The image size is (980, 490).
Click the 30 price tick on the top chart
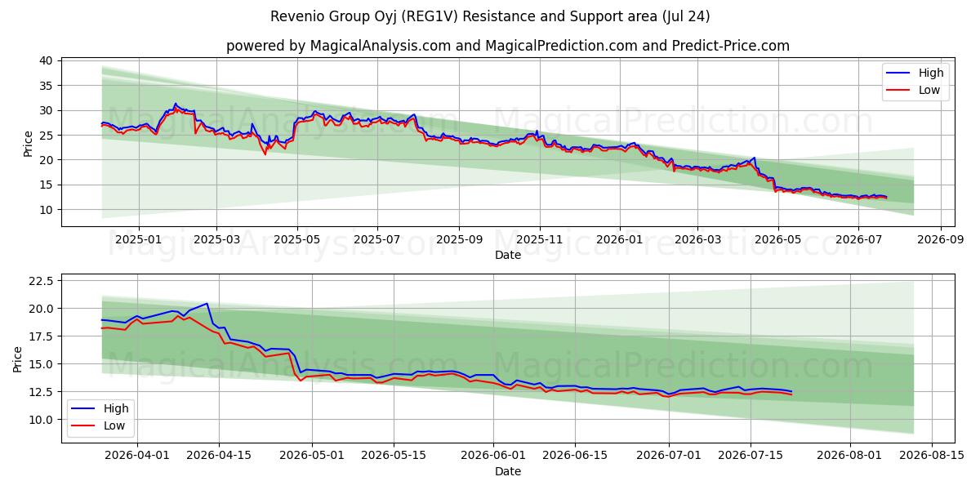pyautogui.click(x=46, y=110)
